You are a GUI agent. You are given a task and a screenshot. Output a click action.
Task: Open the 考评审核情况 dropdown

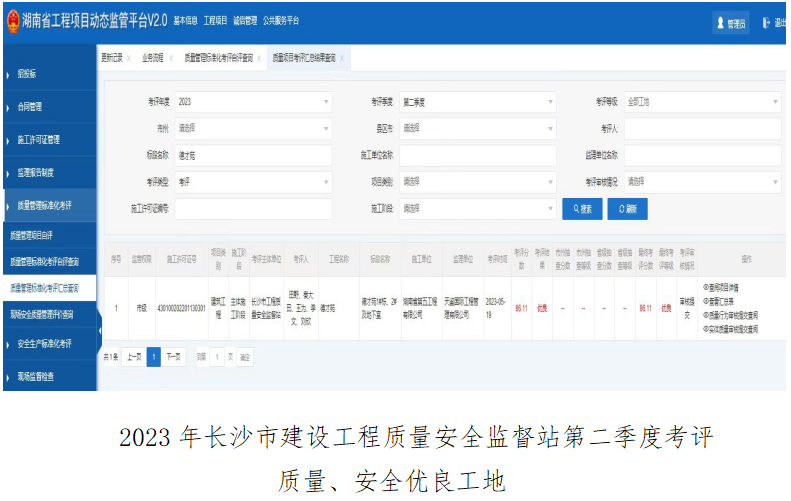point(703,182)
